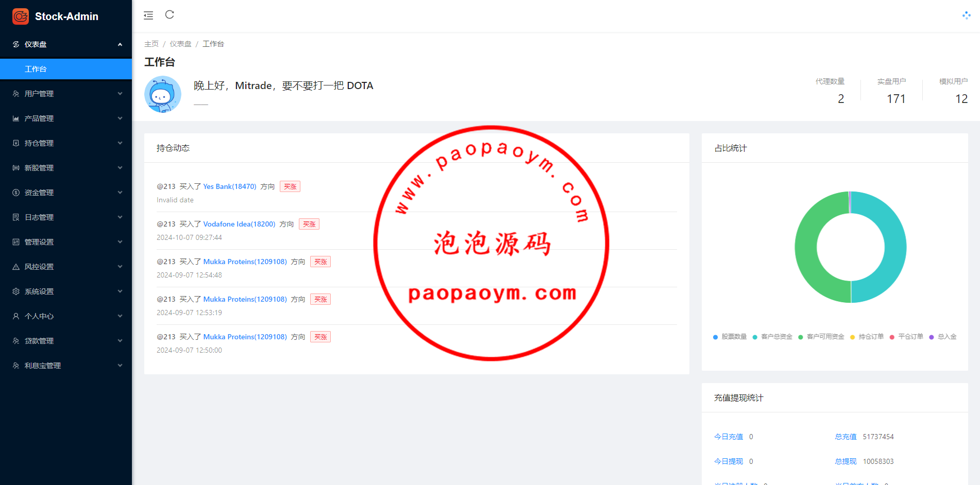
Task: Click the 模拟用户 count 12
Action: pos(961,99)
